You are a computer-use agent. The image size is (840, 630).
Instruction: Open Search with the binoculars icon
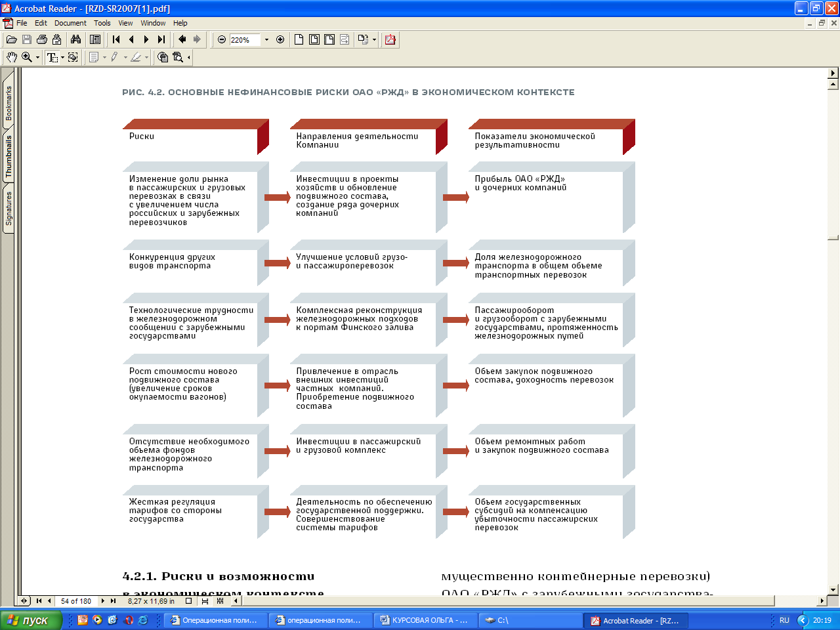[x=76, y=39]
